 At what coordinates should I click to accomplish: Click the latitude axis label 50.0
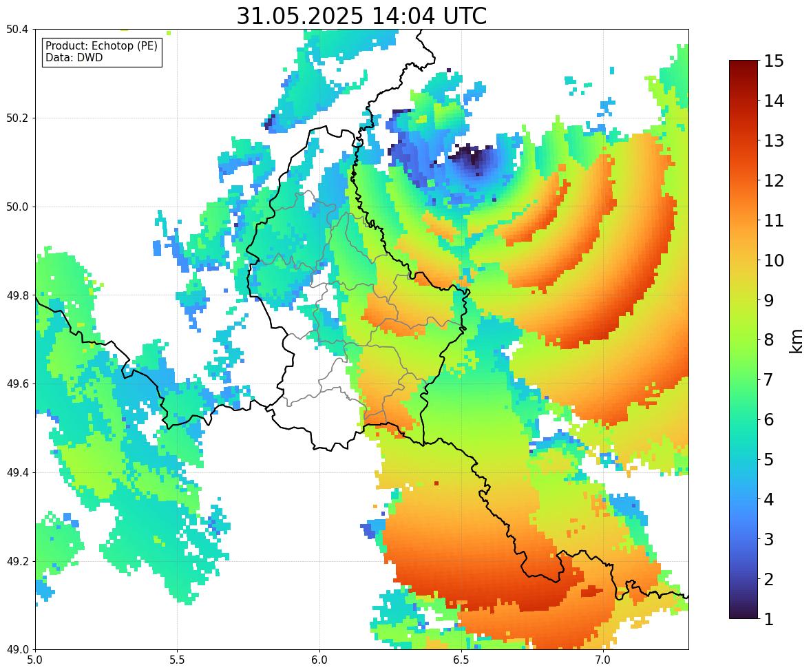coord(17,207)
